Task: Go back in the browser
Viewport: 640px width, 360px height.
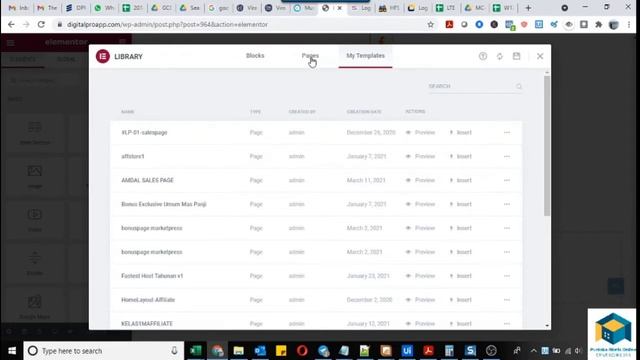Action: 11,24
